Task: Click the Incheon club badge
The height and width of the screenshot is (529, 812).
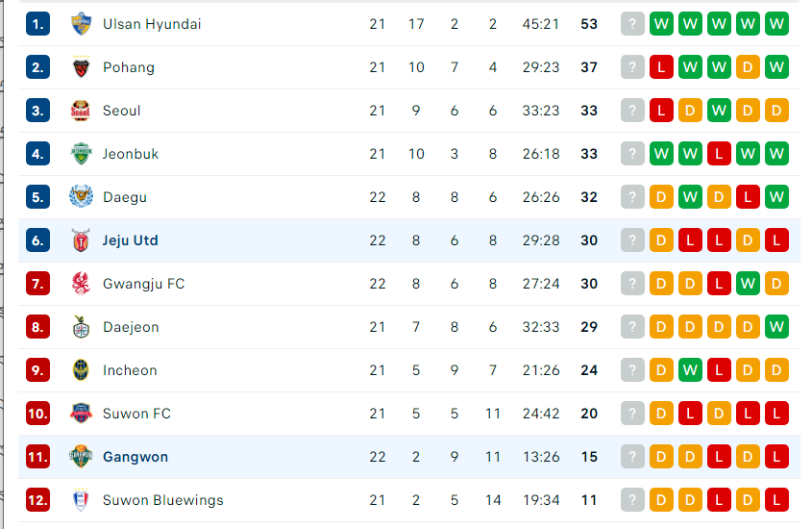Action: click(81, 370)
